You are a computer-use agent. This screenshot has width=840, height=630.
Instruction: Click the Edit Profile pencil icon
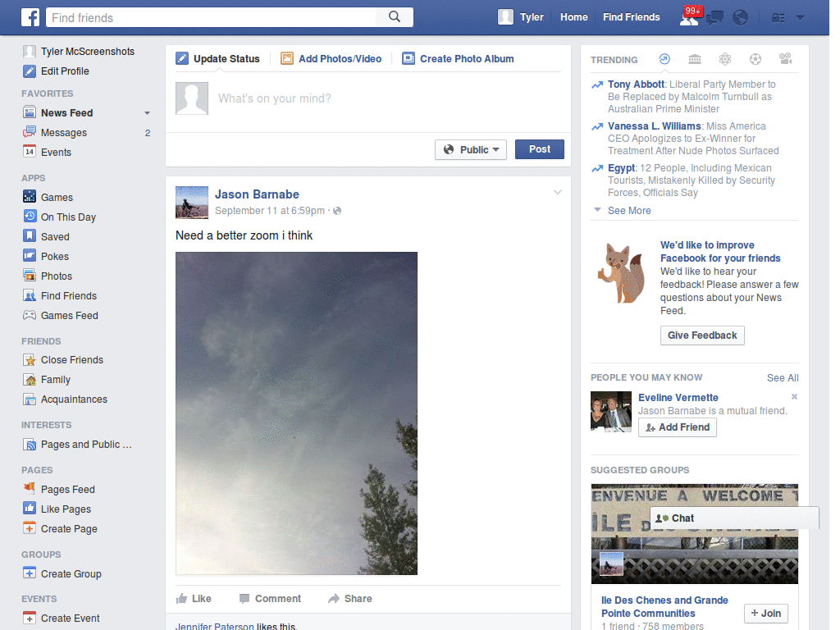coord(30,71)
